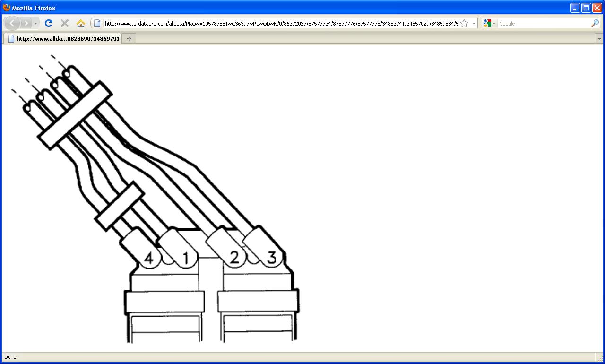Open the back/forward history dropdown
Image resolution: width=605 pixels, height=364 pixels.
point(35,23)
